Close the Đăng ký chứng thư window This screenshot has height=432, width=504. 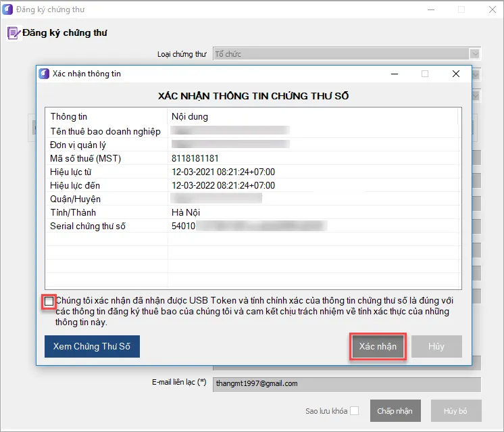click(x=488, y=10)
